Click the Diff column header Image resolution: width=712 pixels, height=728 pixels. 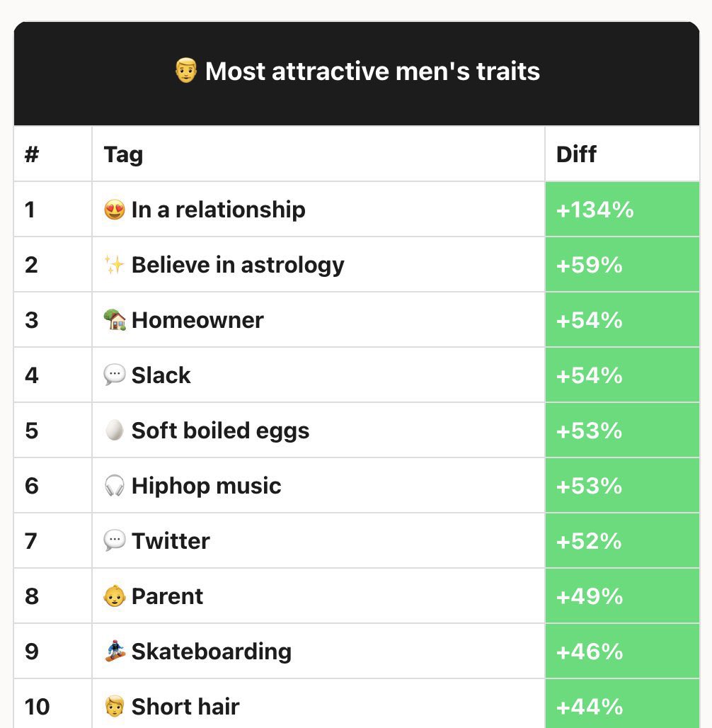coord(576,154)
